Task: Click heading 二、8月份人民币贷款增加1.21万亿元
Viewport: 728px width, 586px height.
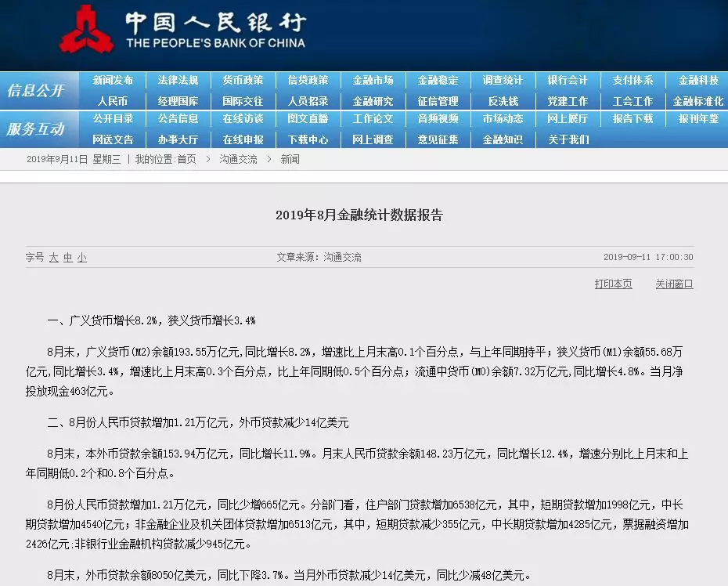Action: click(x=198, y=422)
